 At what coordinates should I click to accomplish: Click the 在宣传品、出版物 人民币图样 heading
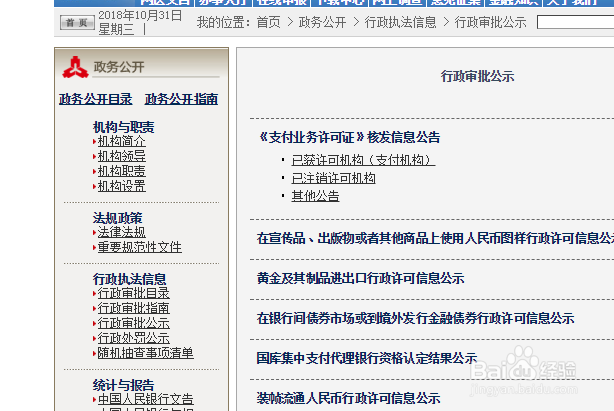click(435, 238)
